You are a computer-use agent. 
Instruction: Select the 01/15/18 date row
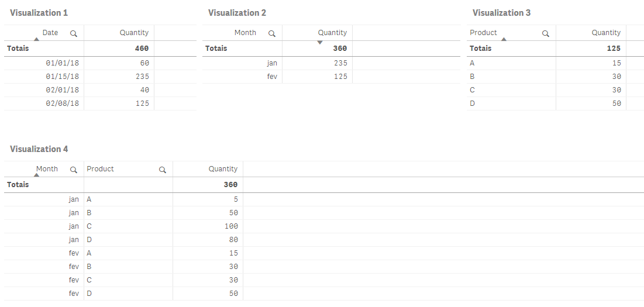[62, 77]
